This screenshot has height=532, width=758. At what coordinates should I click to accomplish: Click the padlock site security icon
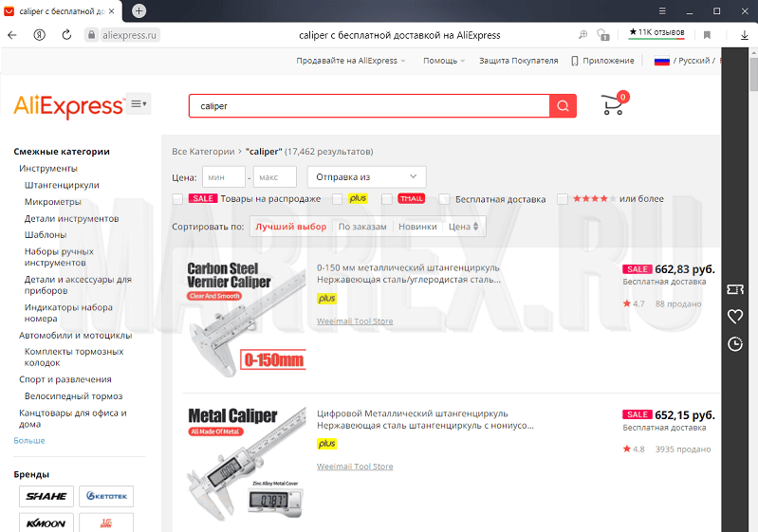click(x=91, y=35)
